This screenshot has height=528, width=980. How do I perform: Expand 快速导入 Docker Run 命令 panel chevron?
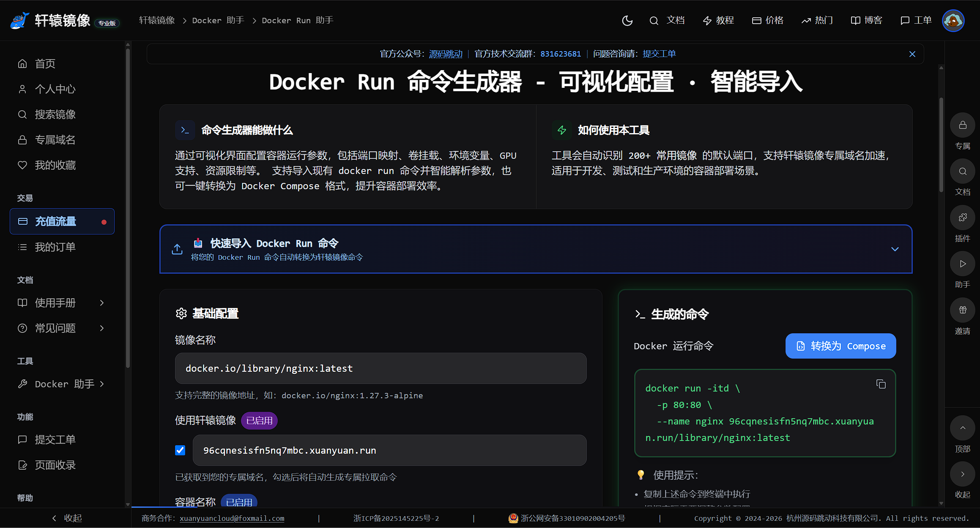(x=895, y=249)
